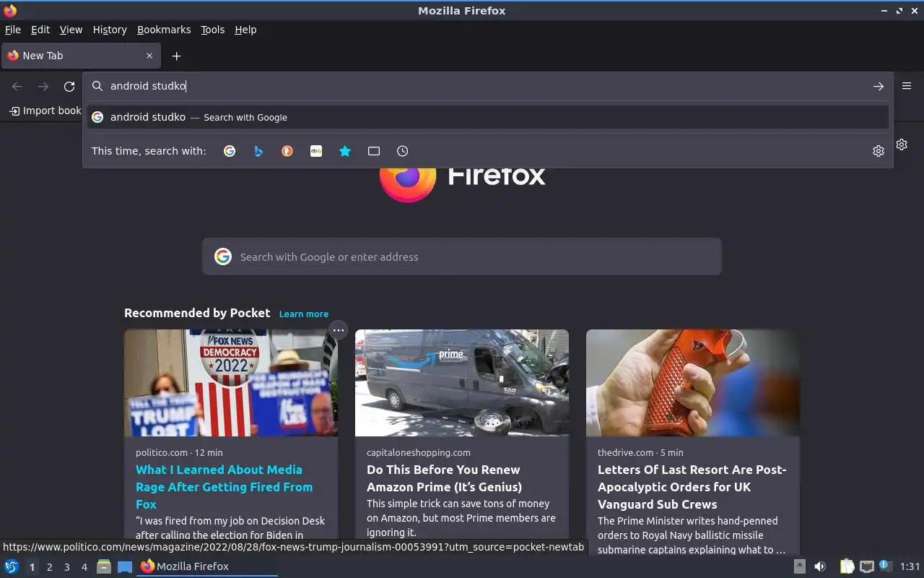Open the Lubuntu start menu icon
The height and width of the screenshot is (578, 924).
[x=12, y=566]
